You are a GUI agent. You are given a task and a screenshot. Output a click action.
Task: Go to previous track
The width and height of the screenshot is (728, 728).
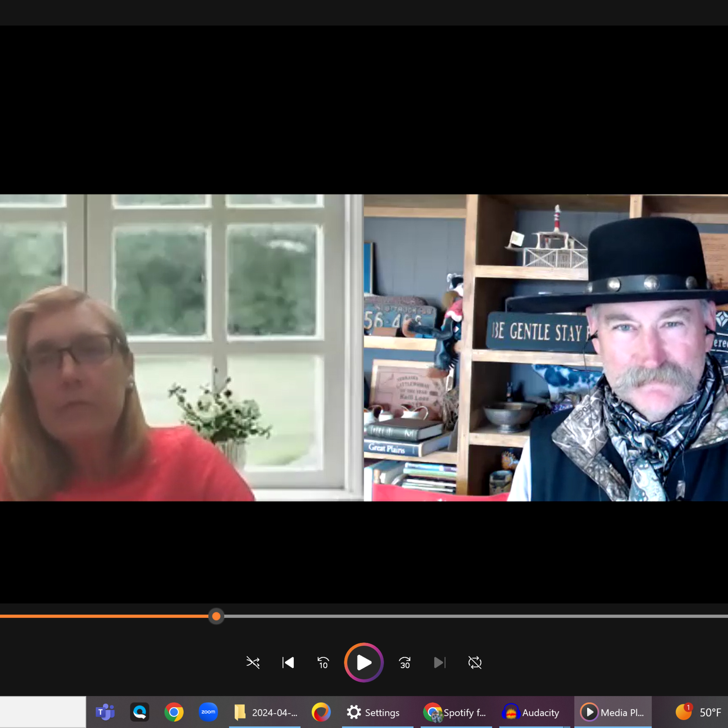(x=288, y=662)
